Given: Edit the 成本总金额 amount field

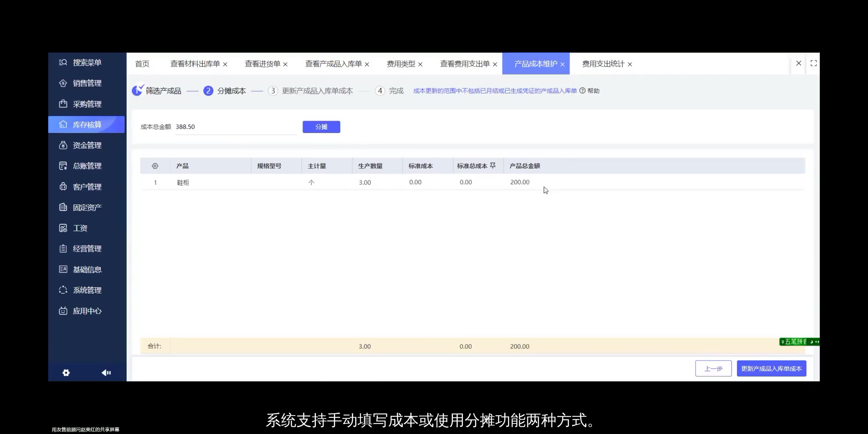Looking at the screenshot, I should (x=235, y=126).
